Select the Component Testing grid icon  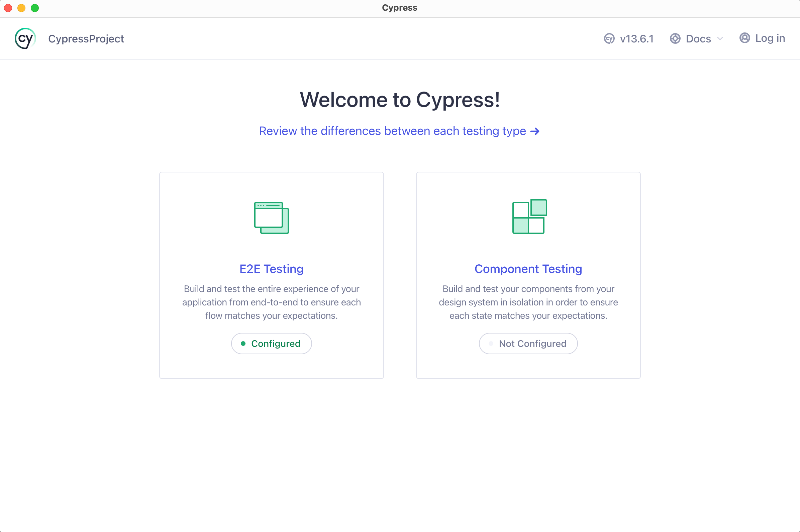529,217
